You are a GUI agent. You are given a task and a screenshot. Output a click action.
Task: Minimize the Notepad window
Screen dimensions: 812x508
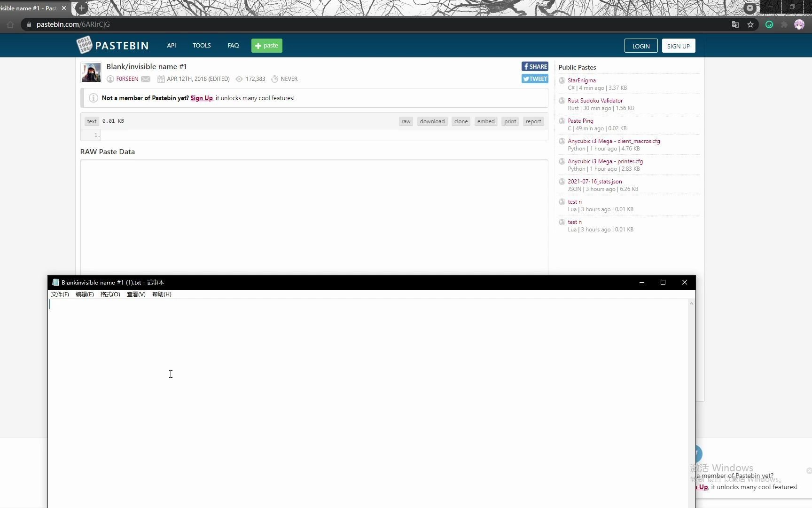641,282
